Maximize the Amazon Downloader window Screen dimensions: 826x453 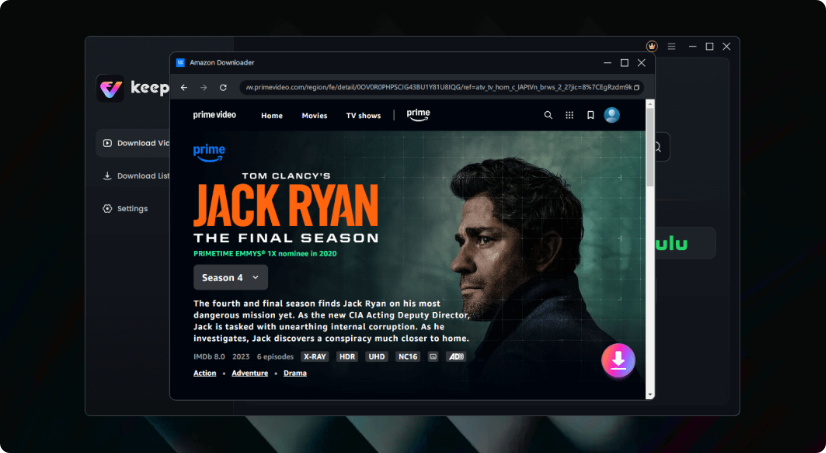coord(624,63)
